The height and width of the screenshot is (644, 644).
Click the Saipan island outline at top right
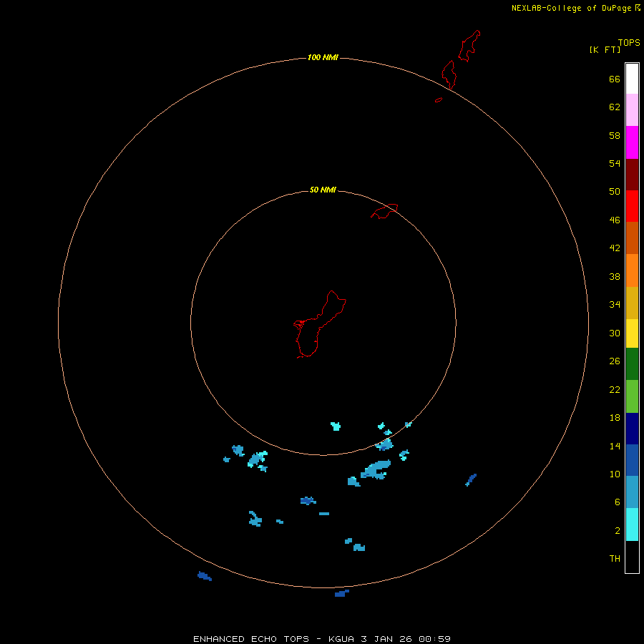469,46
